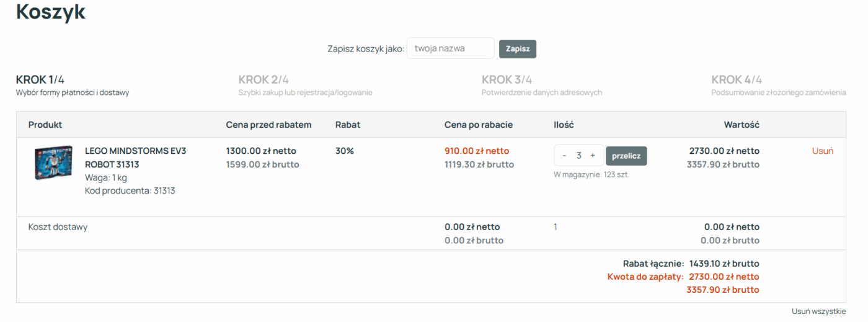Recalculate cart with przelicz button
The height and width of the screenshot is (322, 868).
click(x=626, y=156)
